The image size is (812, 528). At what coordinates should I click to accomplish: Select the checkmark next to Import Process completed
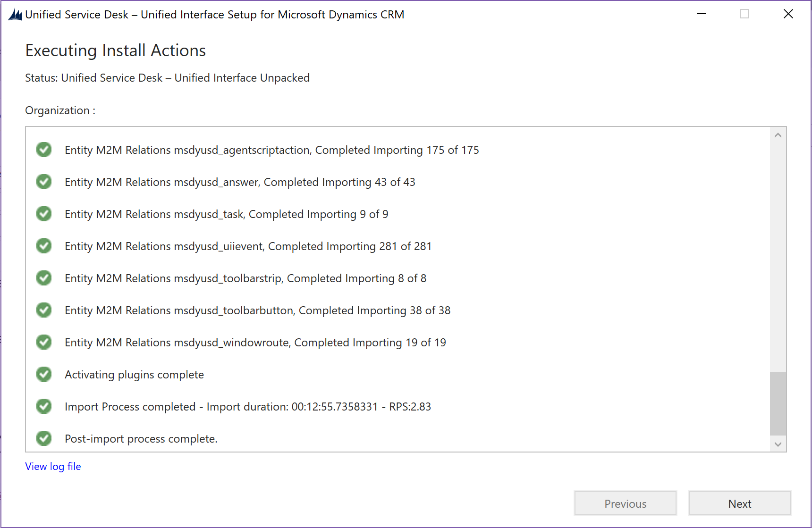(43, 406)
